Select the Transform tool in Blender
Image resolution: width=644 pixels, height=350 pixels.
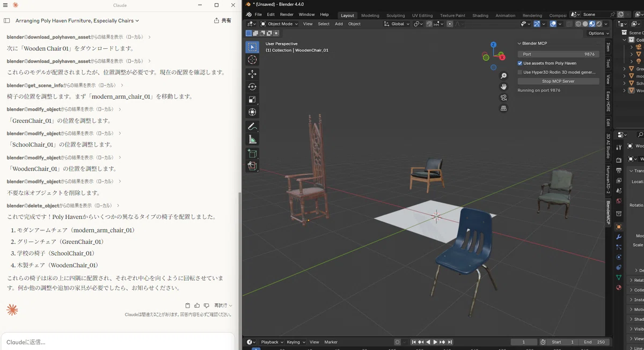[252, 112]
